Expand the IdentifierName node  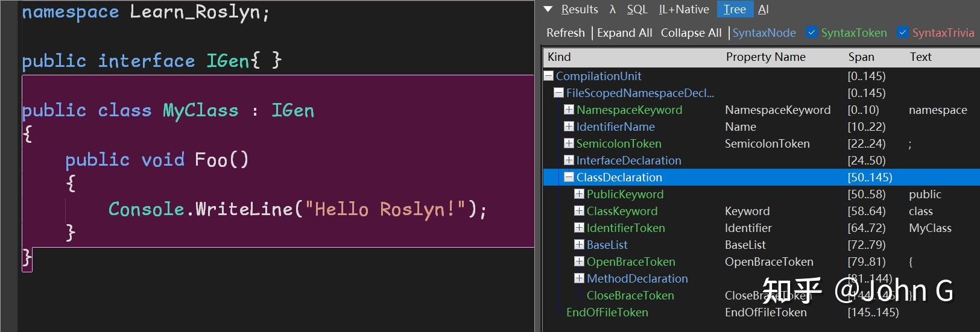(569, 127)
